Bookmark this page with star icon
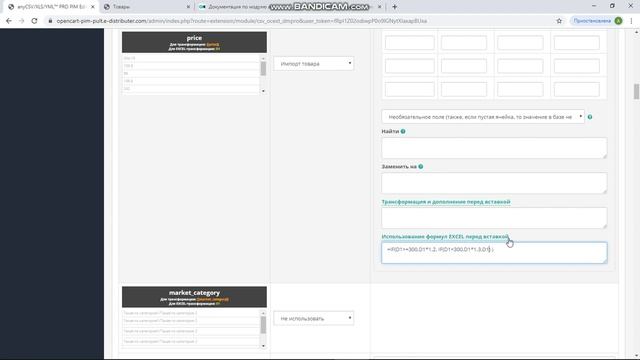Viewport: 640px width, 360px height. 559,21
